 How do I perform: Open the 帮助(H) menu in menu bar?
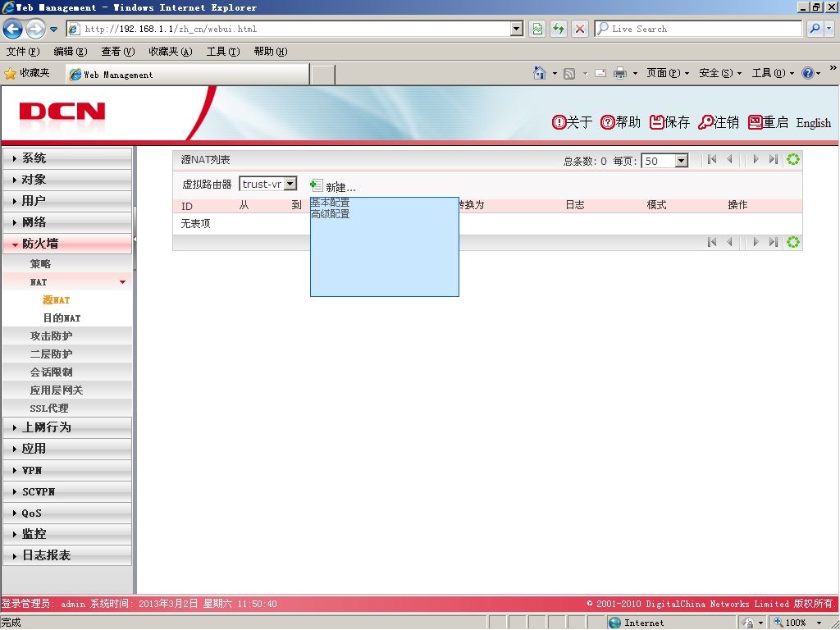click(271, 52)
